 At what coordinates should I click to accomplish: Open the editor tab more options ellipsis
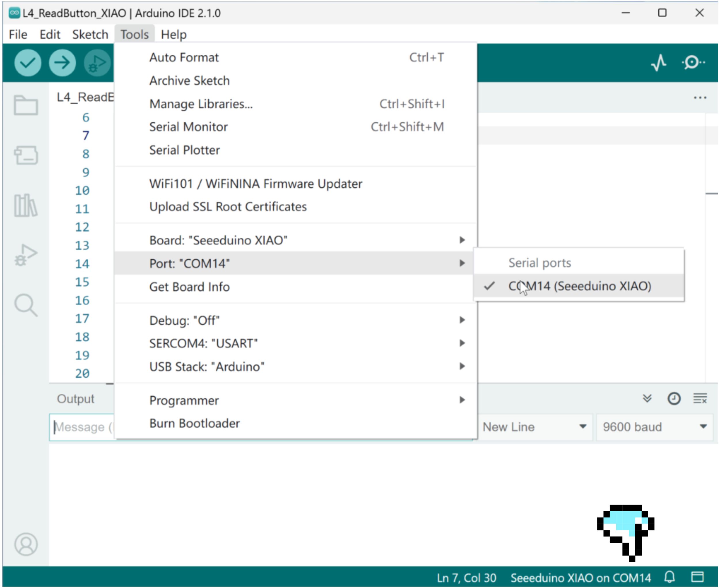click(x=700, y=98)
